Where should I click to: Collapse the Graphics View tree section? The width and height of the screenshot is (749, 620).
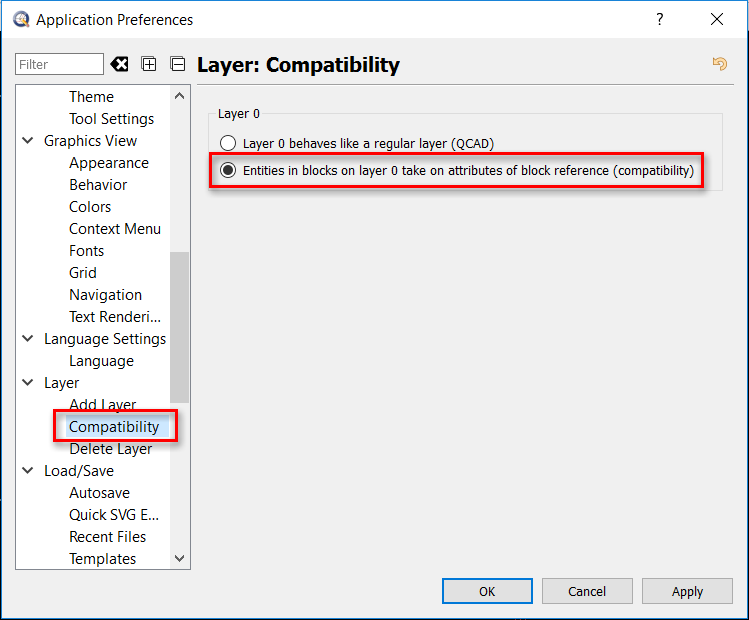pyautogui.click(x=28, y=140)
